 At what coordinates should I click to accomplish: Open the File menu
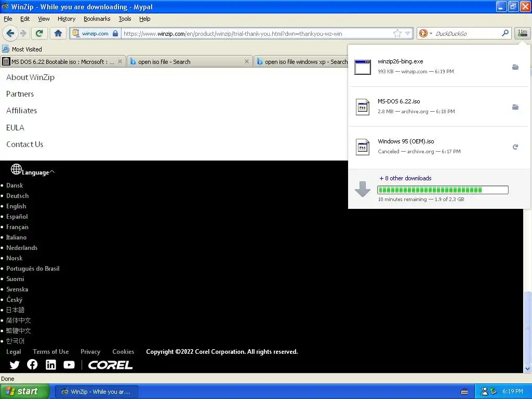coord(8,19)
